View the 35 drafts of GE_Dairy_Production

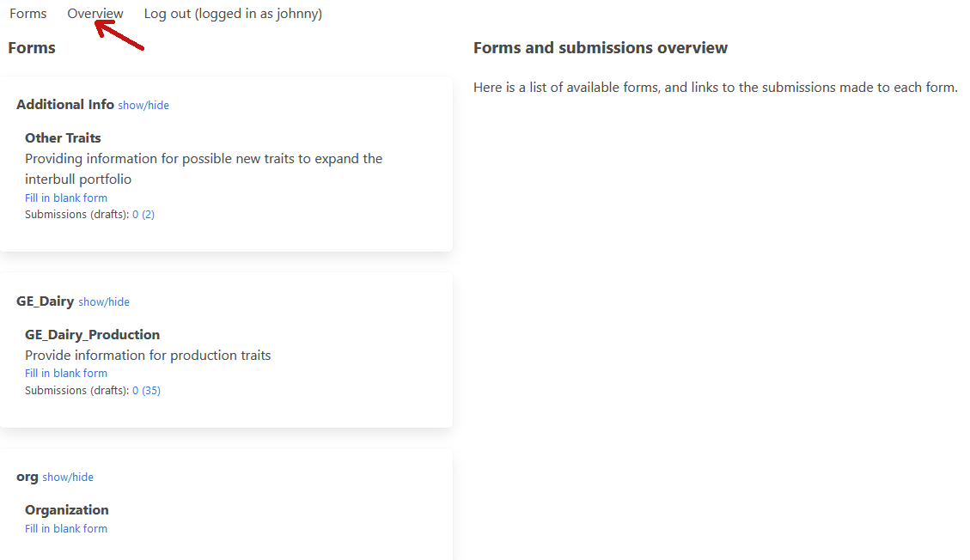[151, 391]
